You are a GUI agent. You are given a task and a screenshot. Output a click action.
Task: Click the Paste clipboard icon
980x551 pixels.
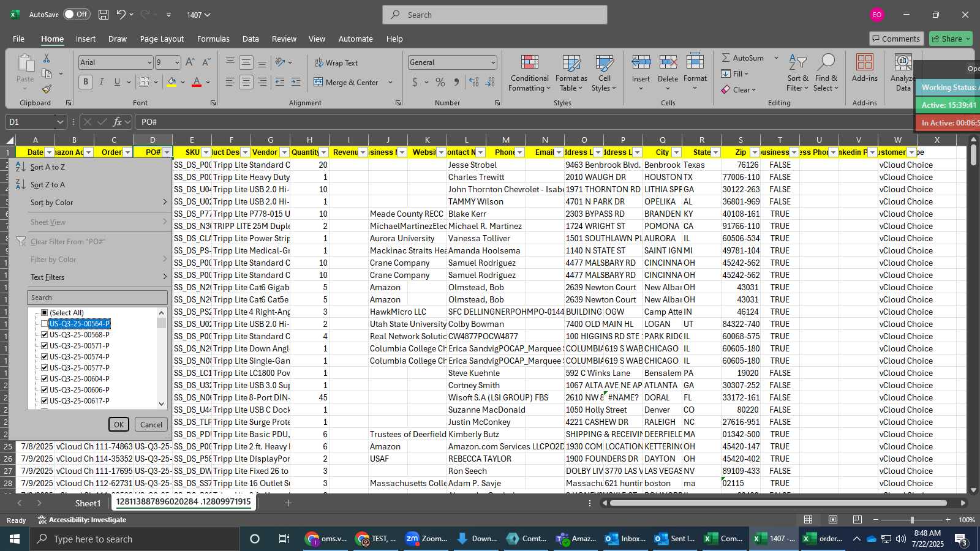pos(25,62)
